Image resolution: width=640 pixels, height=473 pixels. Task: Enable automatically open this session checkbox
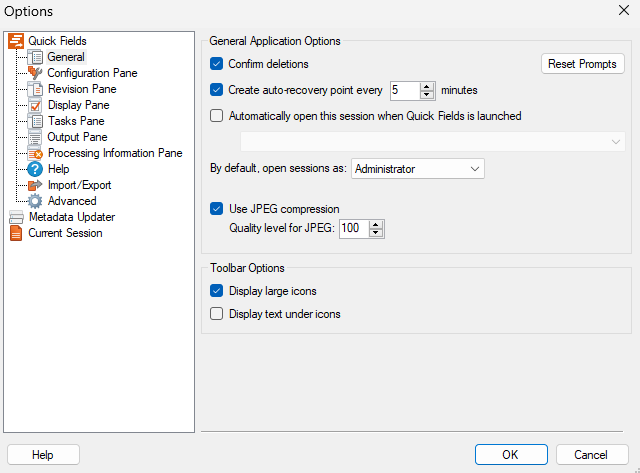pos(216,116)
